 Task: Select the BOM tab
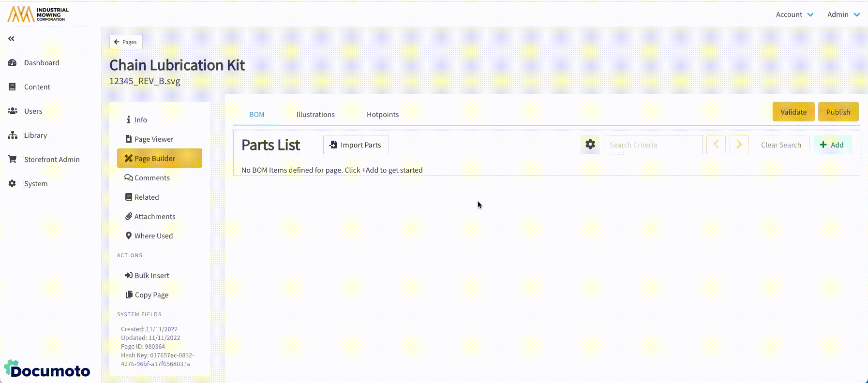pos(256,115)
